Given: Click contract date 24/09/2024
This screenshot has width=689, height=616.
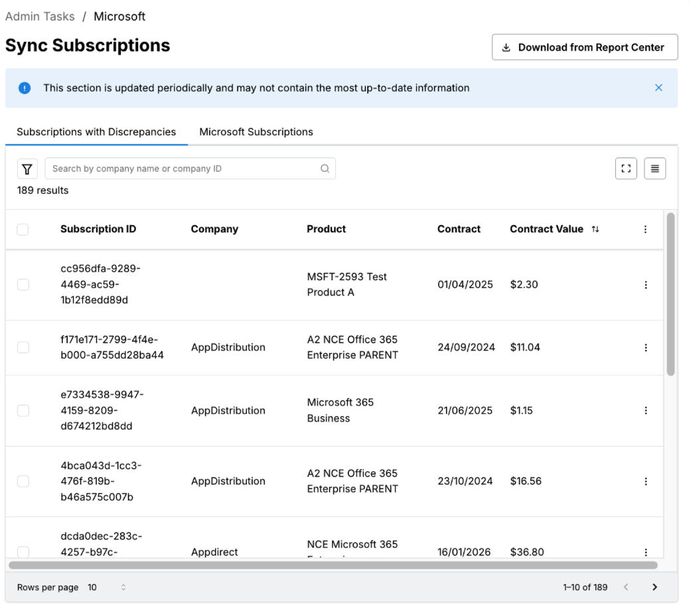Looking at the screenshot, I should pos(466,348).
